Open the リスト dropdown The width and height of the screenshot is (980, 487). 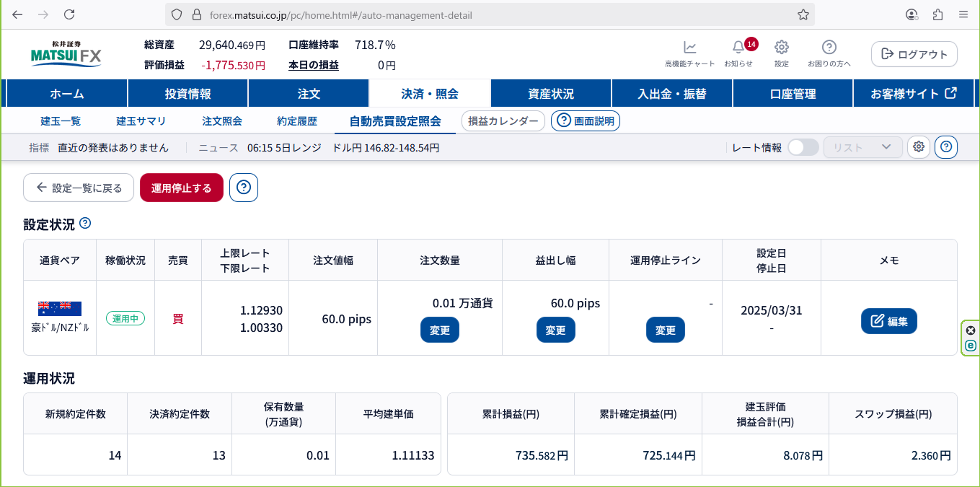[x=862, y=147]
